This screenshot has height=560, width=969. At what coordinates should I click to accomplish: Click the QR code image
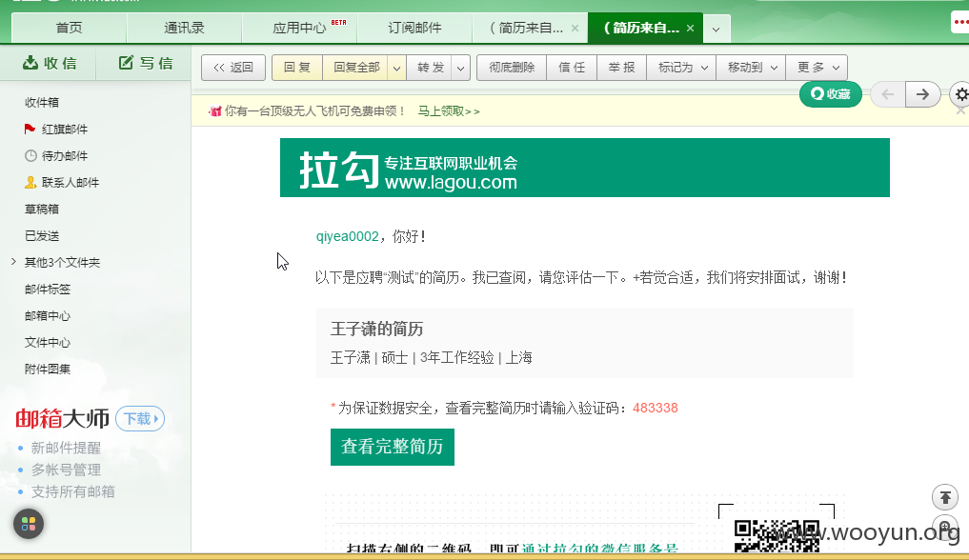pos(777,536)
